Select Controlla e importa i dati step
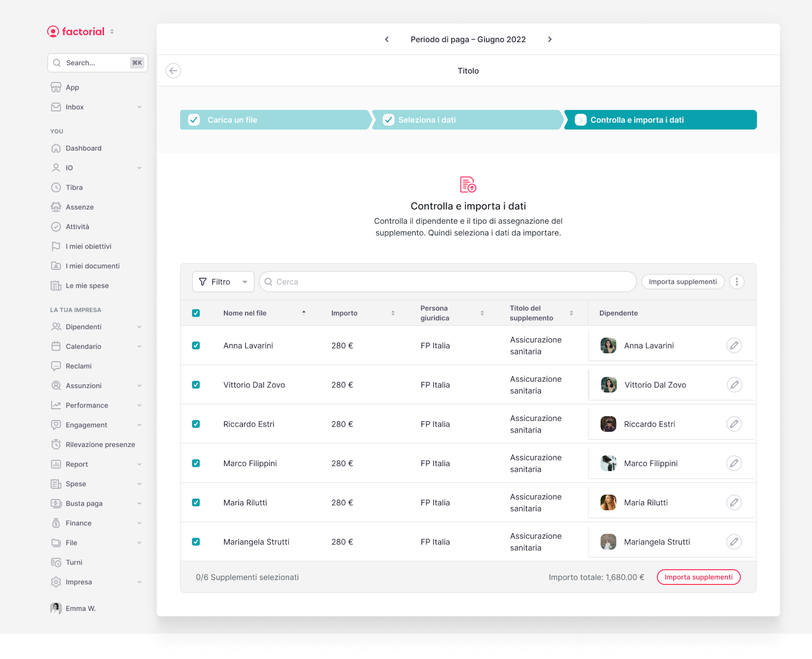The height and width of the screenshot is (659, 812). coord(660,120)
